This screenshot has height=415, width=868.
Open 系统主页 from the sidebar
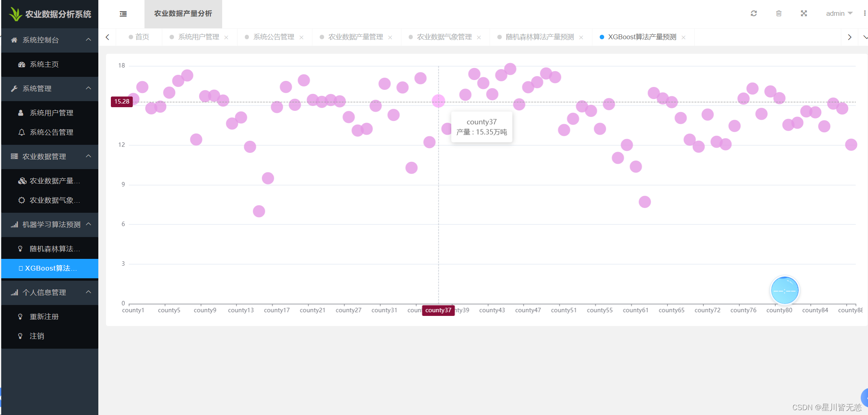tap(44, 64)
